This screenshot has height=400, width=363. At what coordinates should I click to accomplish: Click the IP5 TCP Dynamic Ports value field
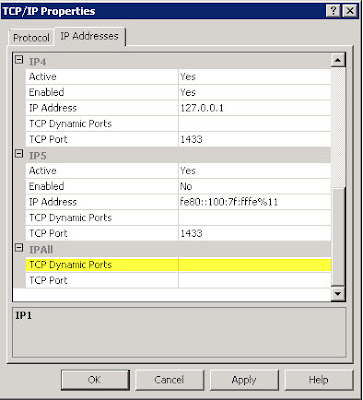coord(254,218)
